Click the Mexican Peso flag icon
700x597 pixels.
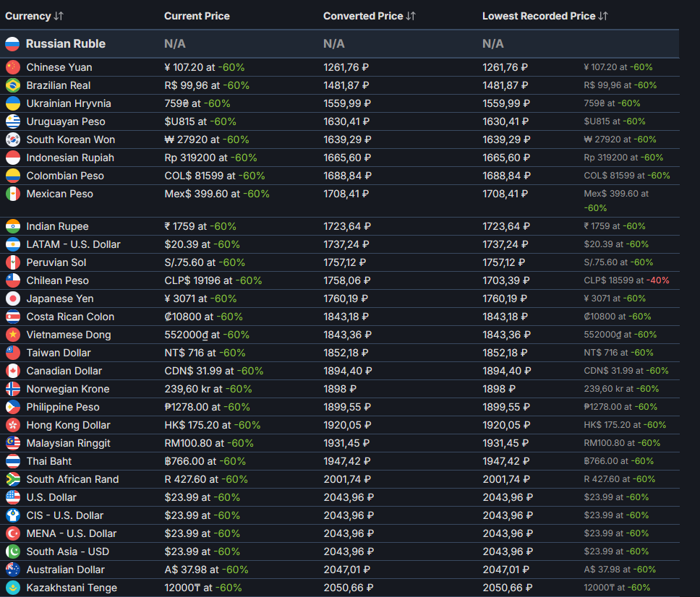pyautogui.click(x=13, y=194)
